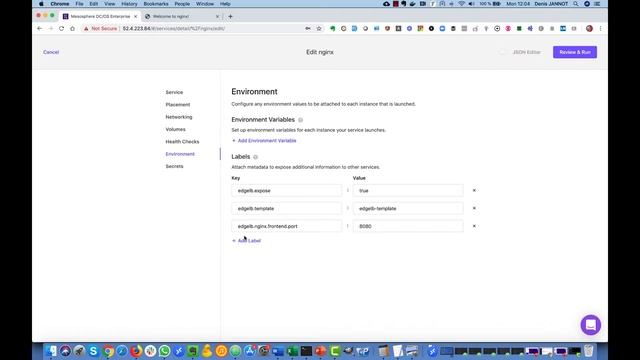This screenshot has height=360, width=640.
Task: Go to the Volumes section
Action: pyautogui.click(x=176, y=129)
